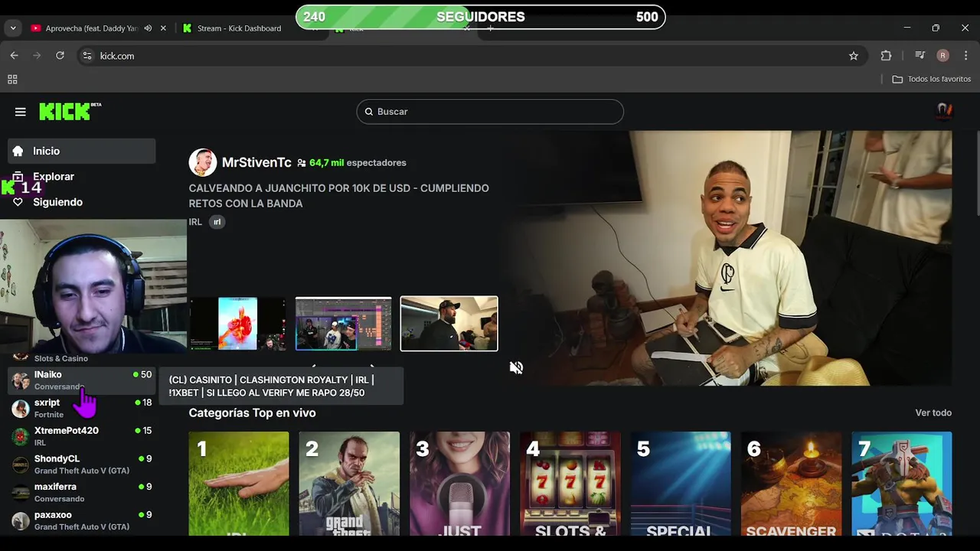Bookmark this page with the star
Viewport: 980px width, 551px height.
tap(854, 56)
